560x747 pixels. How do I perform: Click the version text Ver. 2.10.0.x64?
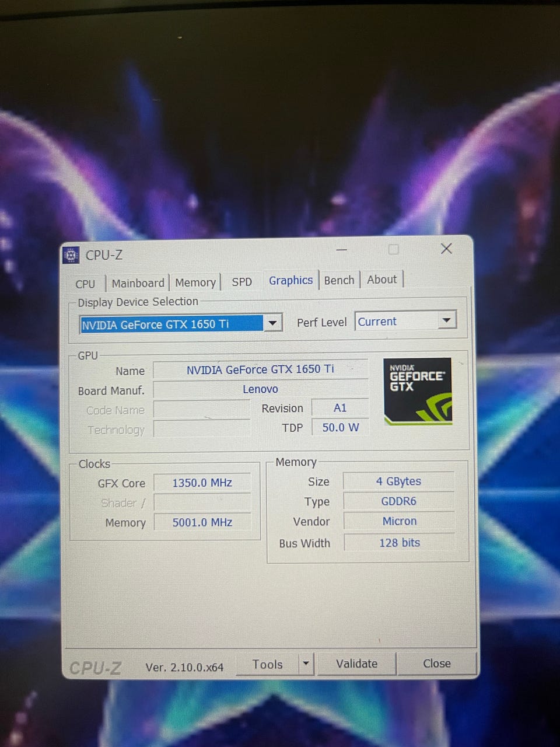point(184,667)
